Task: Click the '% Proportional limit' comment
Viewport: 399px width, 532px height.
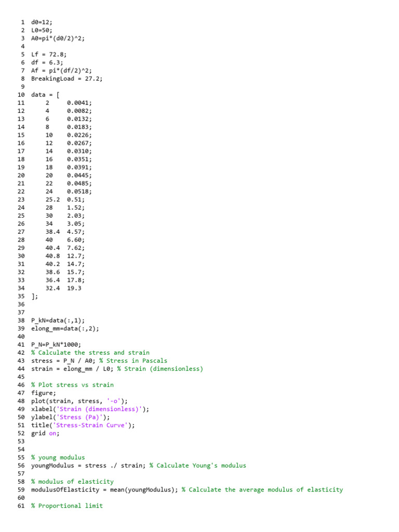Action: coord(66,506)
